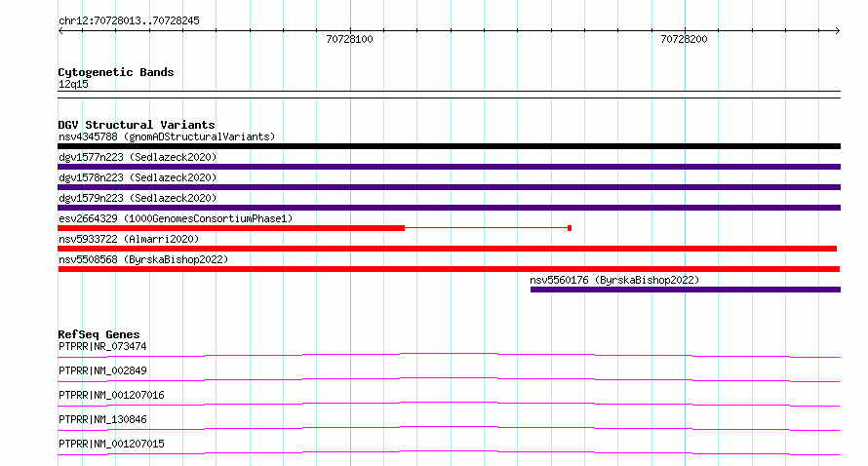This screenshot has height=466, width=868.
Task: Select the short purple nsv5560176 bar
Action: [686, 290]
